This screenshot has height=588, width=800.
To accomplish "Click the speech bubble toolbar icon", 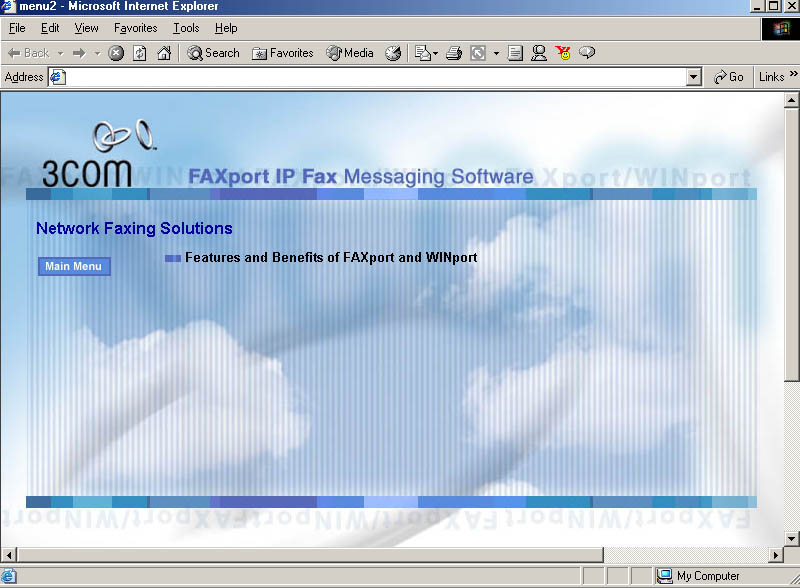I will point(587,53).
